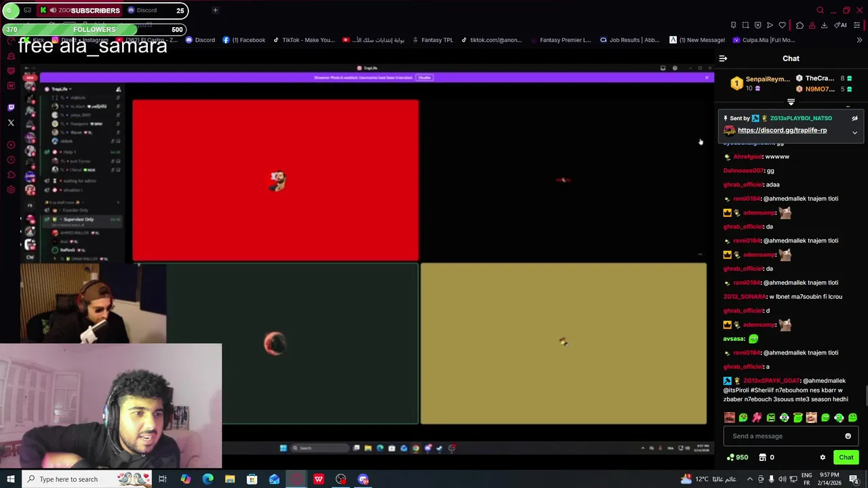Open the Opera GX taskbar icon

(296, 479)
